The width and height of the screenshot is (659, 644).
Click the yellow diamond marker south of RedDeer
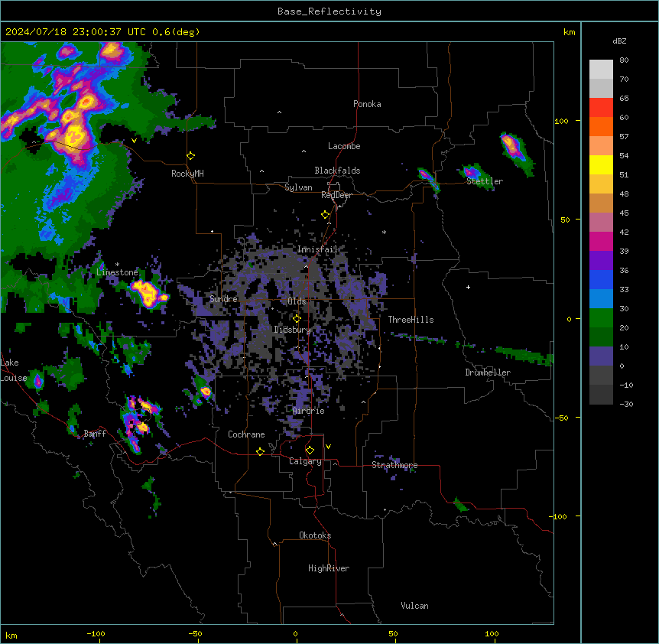[326, 215]
